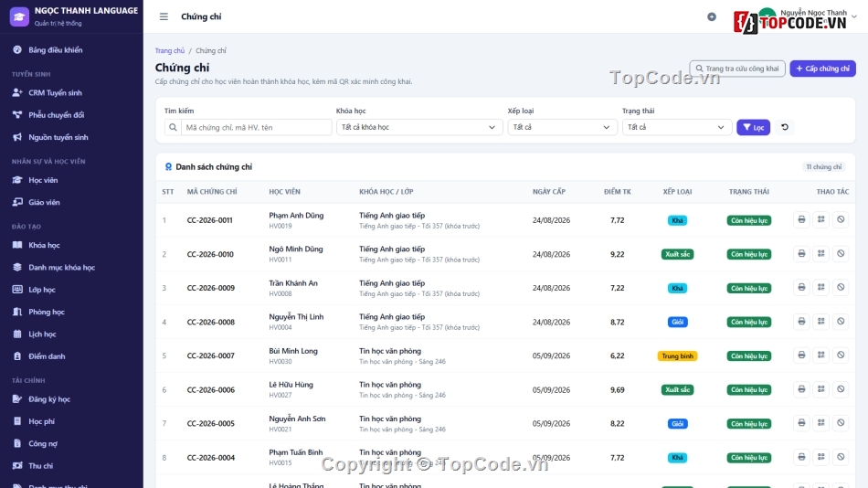Open QR code for CC-2026-0004
The width and height of the screenshot is (868, 488).
[x=821, y=458]
